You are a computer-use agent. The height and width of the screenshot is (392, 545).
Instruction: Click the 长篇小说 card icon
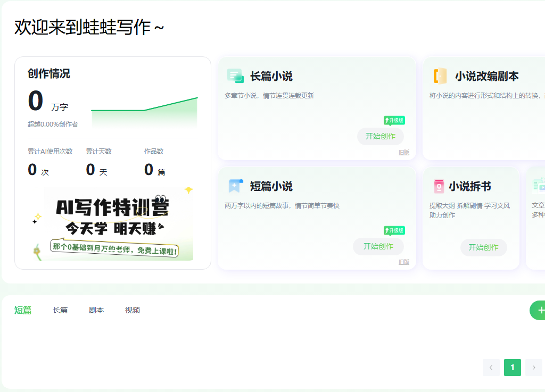[235, 76]
